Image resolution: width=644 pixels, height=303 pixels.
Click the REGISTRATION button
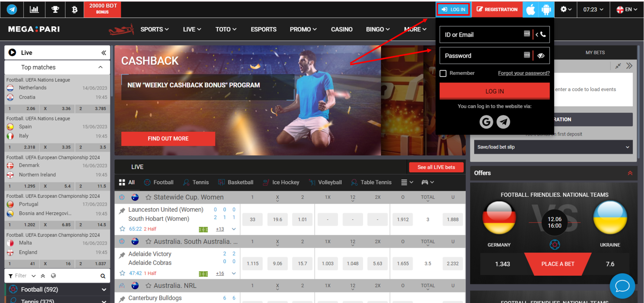[x=497, y=9]
